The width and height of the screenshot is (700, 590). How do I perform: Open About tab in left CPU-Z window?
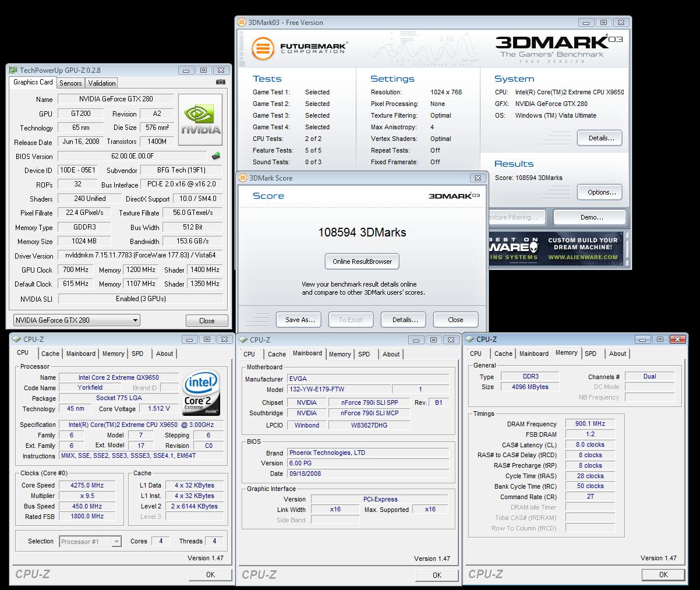click(x=165, y=354)
